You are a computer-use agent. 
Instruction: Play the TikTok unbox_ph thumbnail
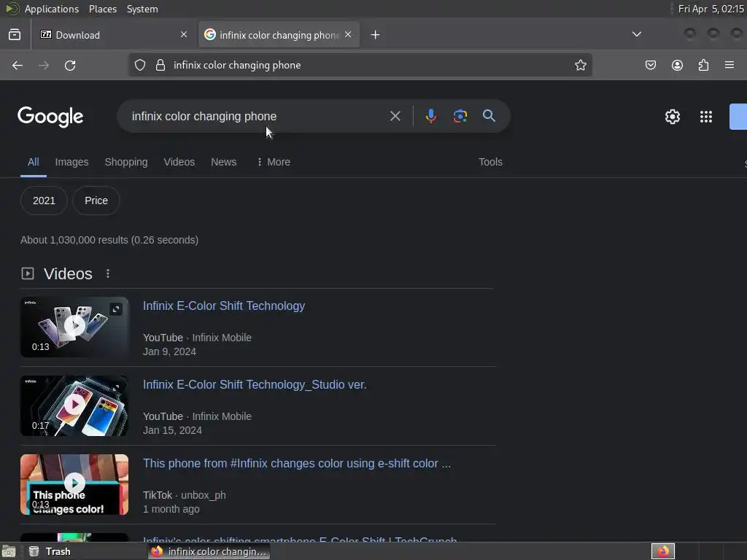coord(74,484)
